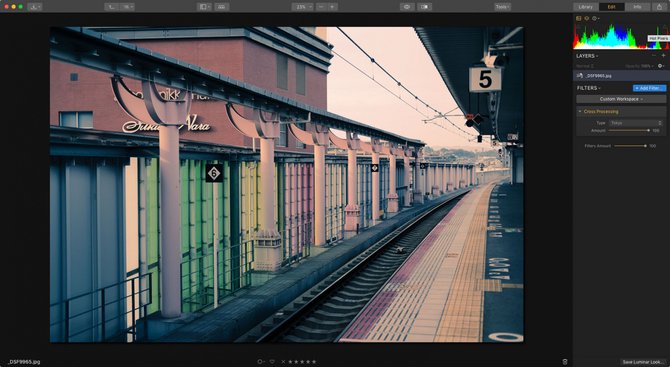This screenshot has height=367, width=670.
Task: Click the zoom out minus button
Action: (322, 7)
